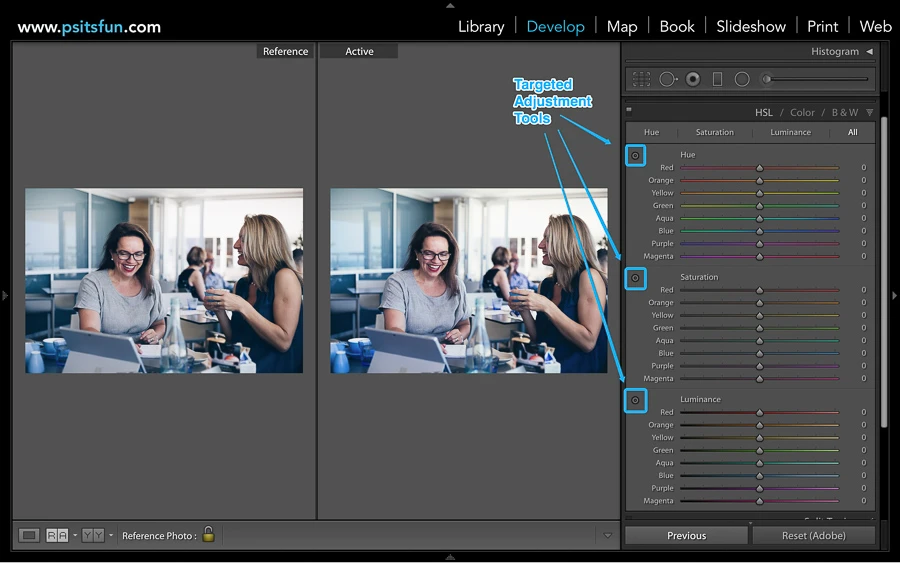
Task: Select the Adjustment Brush tool
Action: [767, 79]
